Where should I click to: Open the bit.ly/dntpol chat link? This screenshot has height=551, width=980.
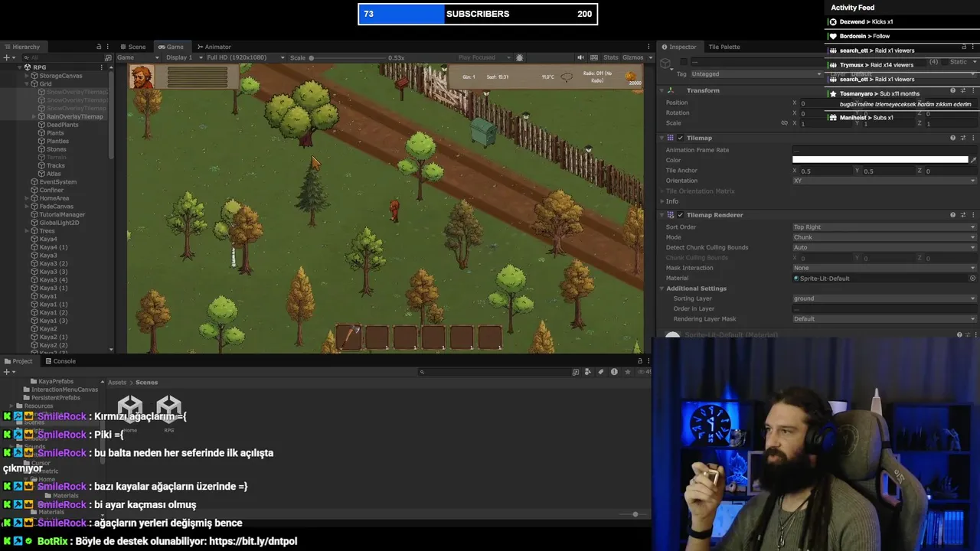pos(253,541)
